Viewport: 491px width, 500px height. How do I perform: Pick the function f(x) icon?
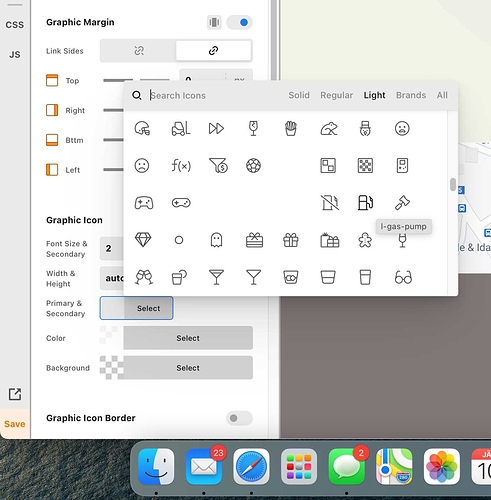point(181,165)
